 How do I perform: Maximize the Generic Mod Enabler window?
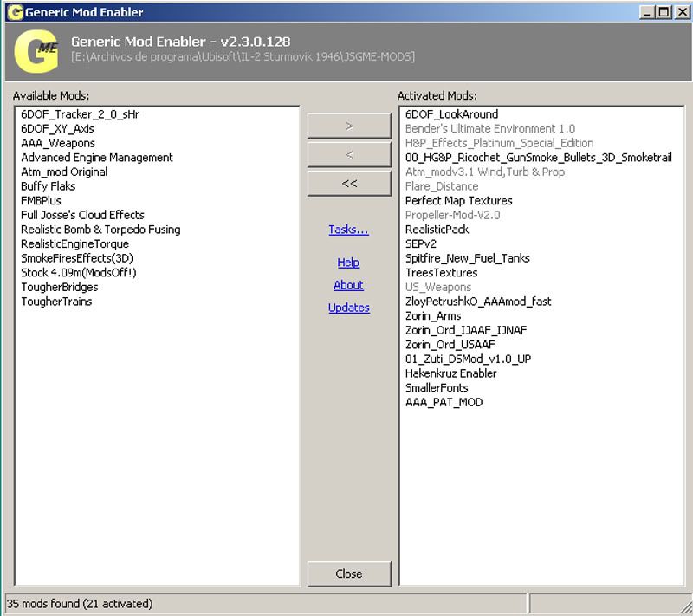pyautogui.click(x=664, y=12)
